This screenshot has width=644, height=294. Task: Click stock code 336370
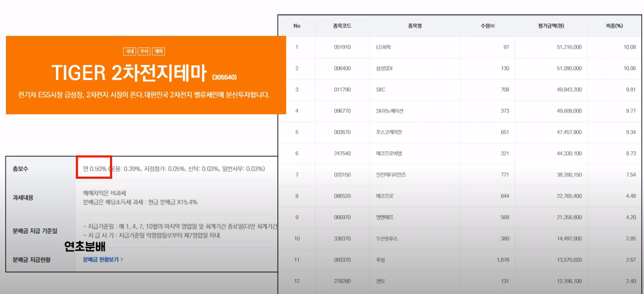coord(342,239)
